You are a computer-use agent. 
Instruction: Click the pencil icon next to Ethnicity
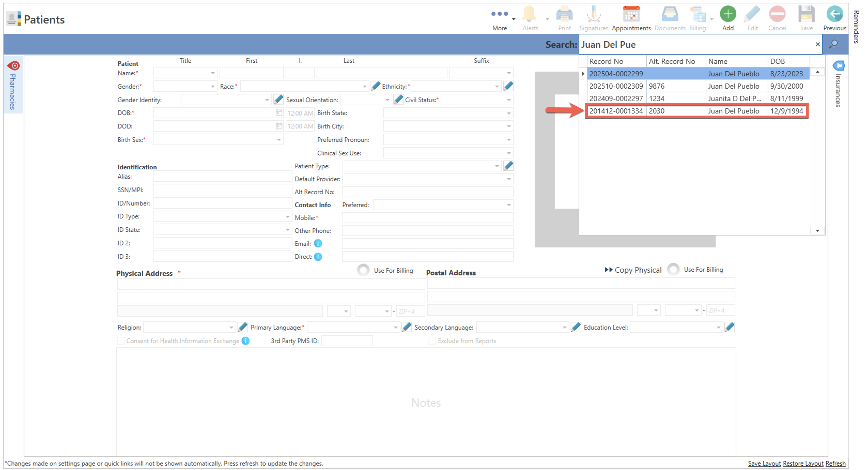pos(508,86)
